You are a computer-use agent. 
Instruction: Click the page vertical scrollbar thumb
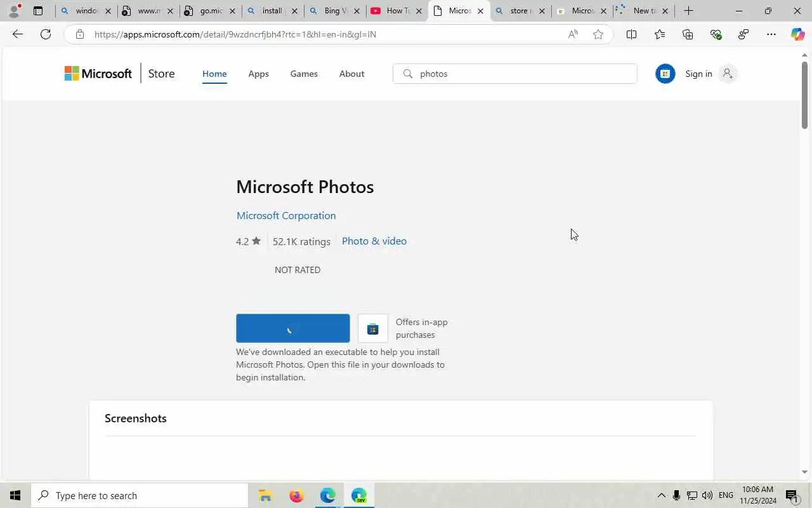804,95
